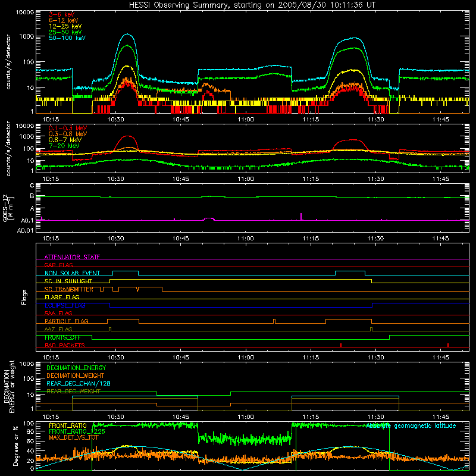Click the GOES-12 axis label
The image size is (476, 476).
(8, 208)
